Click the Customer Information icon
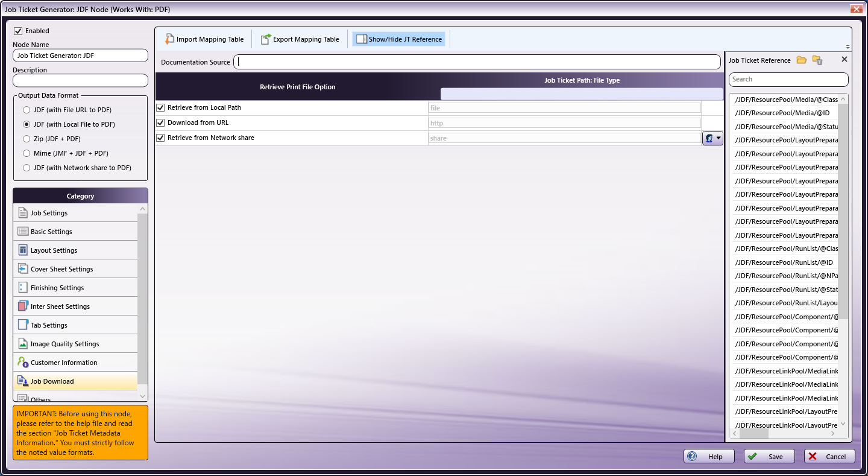This screenshot has width=868, height=476. pyautogui.click(x=23, y=363)
